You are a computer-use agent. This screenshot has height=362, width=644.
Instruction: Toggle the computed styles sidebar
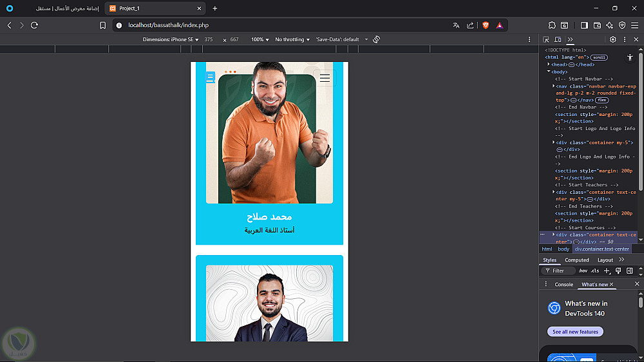[x=630, y=271]
